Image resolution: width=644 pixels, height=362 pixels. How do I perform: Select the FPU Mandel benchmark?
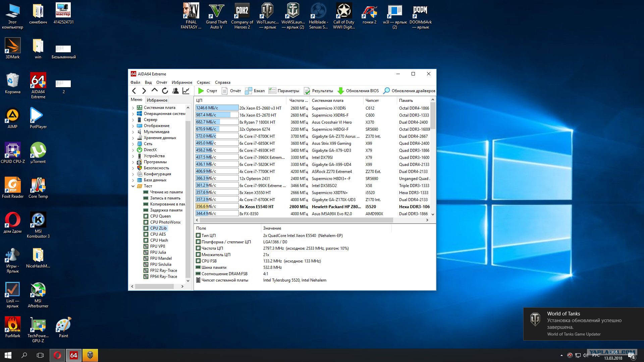161,258
